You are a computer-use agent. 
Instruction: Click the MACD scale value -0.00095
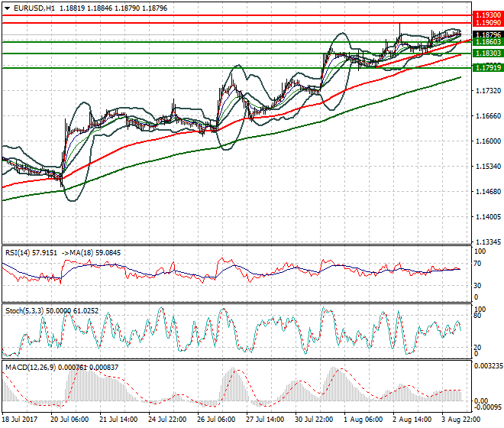488,407
